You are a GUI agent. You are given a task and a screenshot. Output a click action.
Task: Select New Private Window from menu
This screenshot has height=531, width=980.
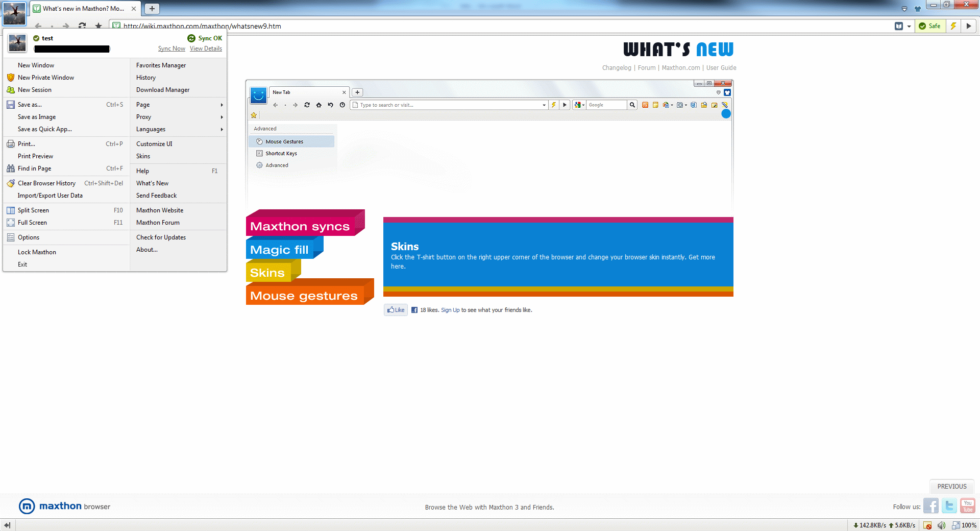tap(46, 78)
